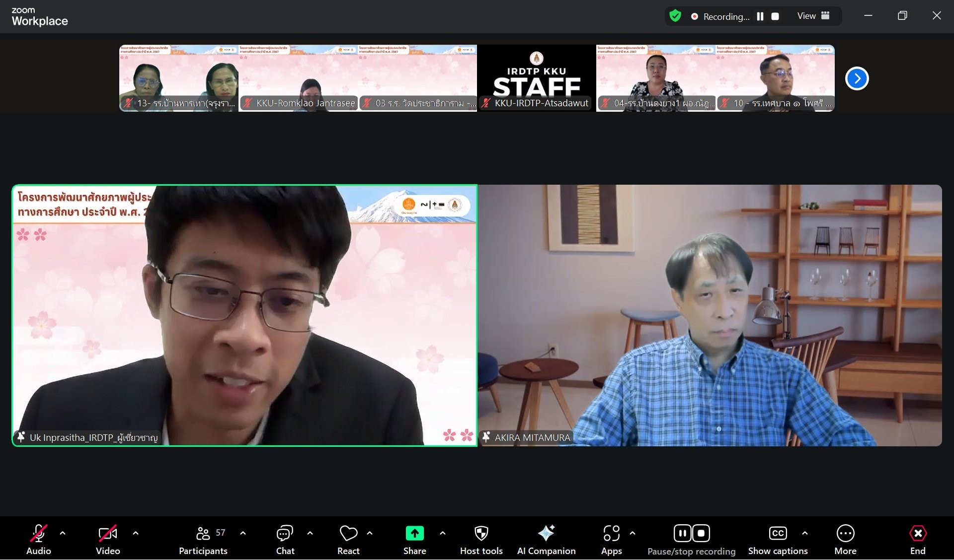Open the More options ellipsis

[x=845, y=534]
